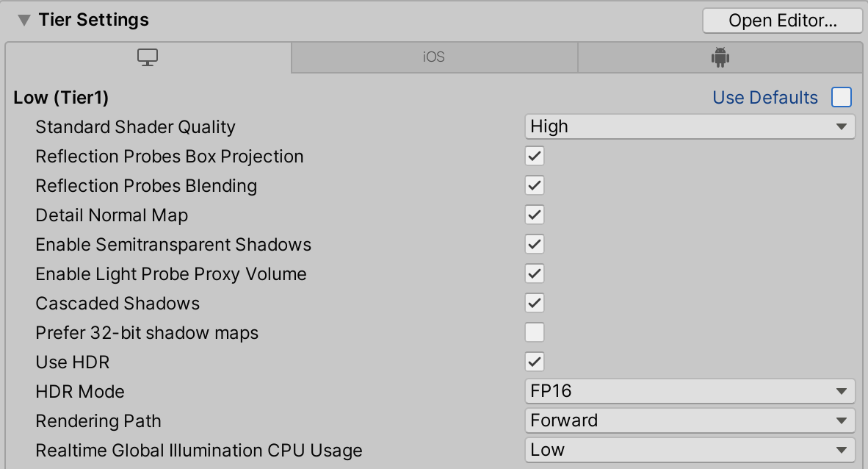Image resolution: width=868 pixels, height=469 pixels.
Task: Click the Low (Tier1) heading
Action: tap(61, 98)
